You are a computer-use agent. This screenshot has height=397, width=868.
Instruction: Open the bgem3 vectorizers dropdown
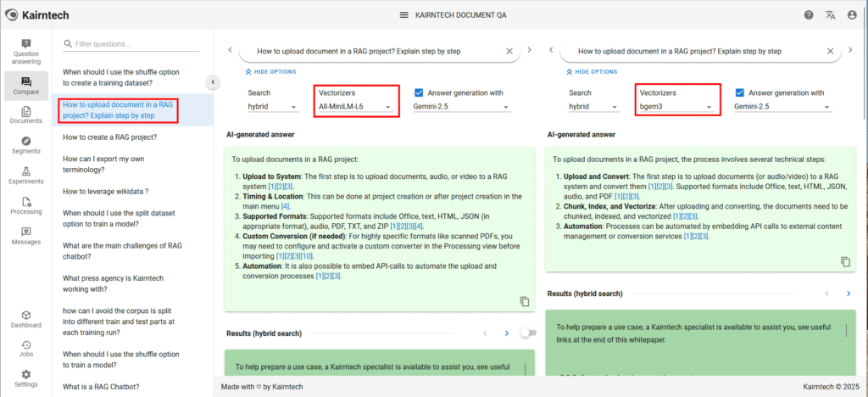pos(676,108)
